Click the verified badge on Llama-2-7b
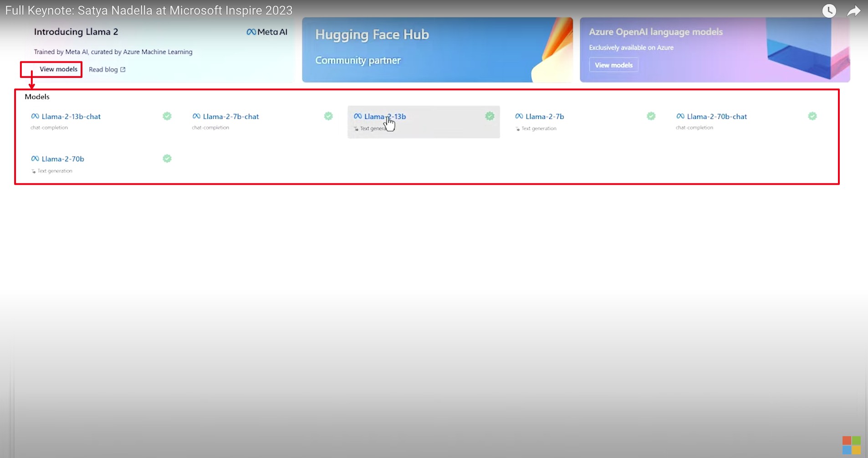Screen dimensions: 868x458 click(x=651, y=116)
